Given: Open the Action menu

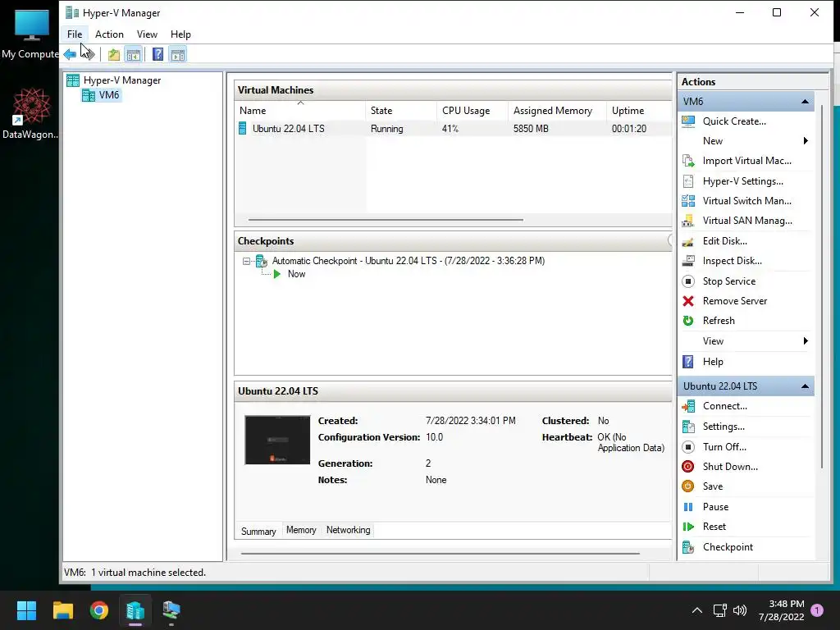Looking at the screenshot, I should coord(109,34).
